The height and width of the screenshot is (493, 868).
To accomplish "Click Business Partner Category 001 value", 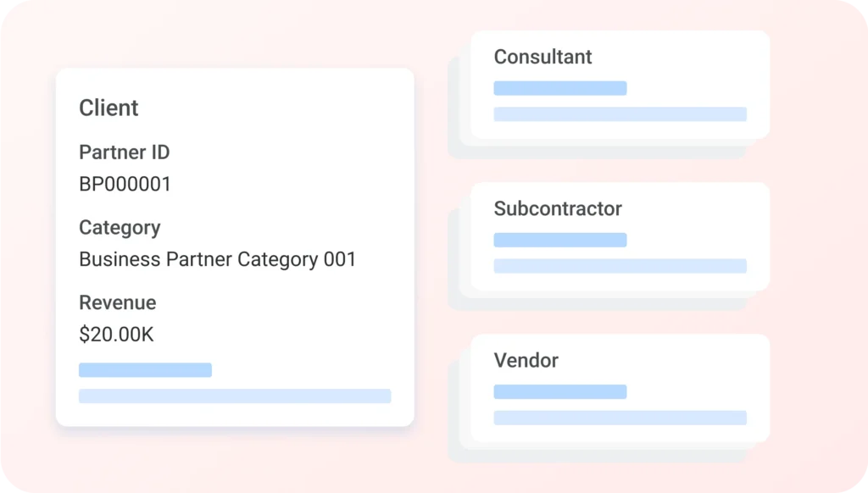I will [x=217, y=259].
